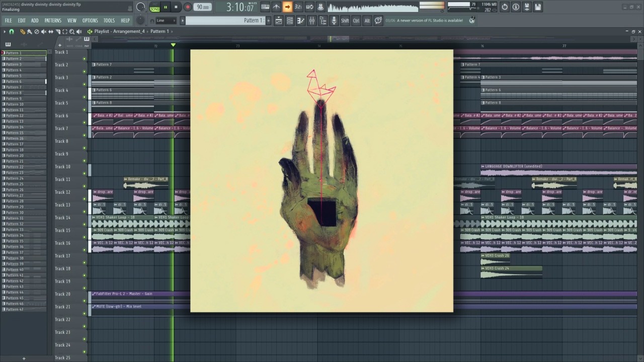Image resolution: width=644 pixels, height=362 pixels.
Task: Toggle the Shift key button
Action: (345, 21)
